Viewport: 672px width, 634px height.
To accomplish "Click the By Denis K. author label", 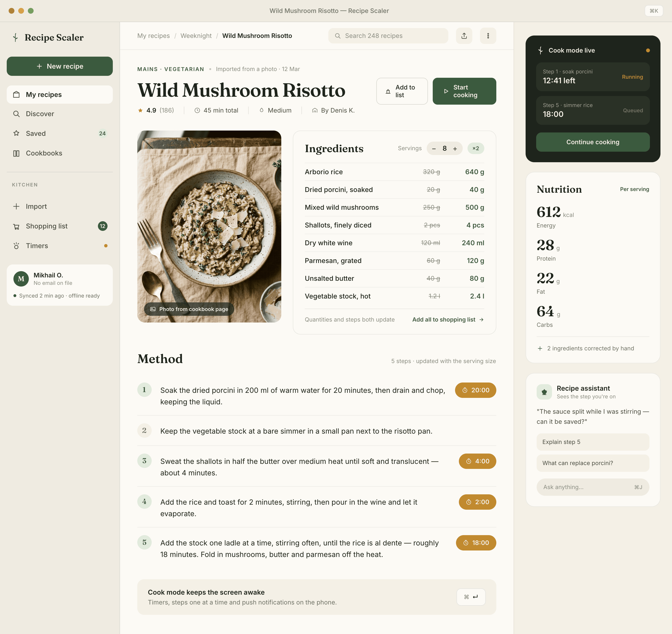I will 333,111.
